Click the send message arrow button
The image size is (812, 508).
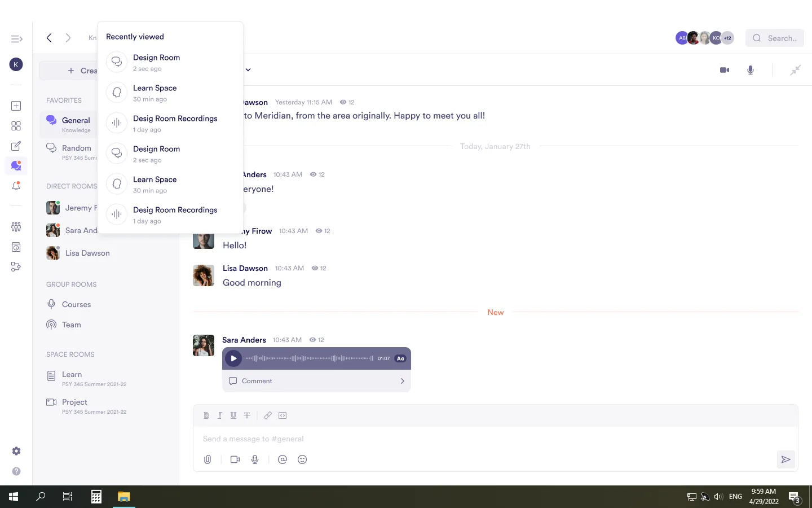click(x=785, y=459)
